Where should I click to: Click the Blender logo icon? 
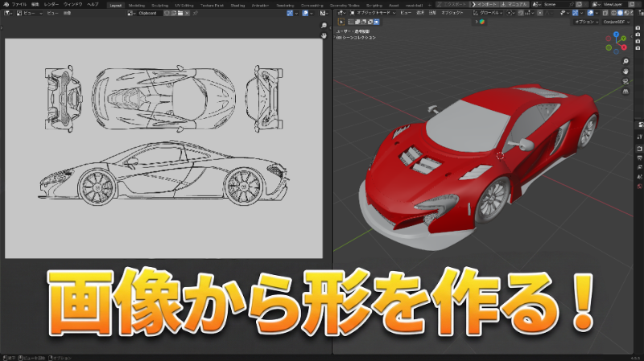click(6, 4)
